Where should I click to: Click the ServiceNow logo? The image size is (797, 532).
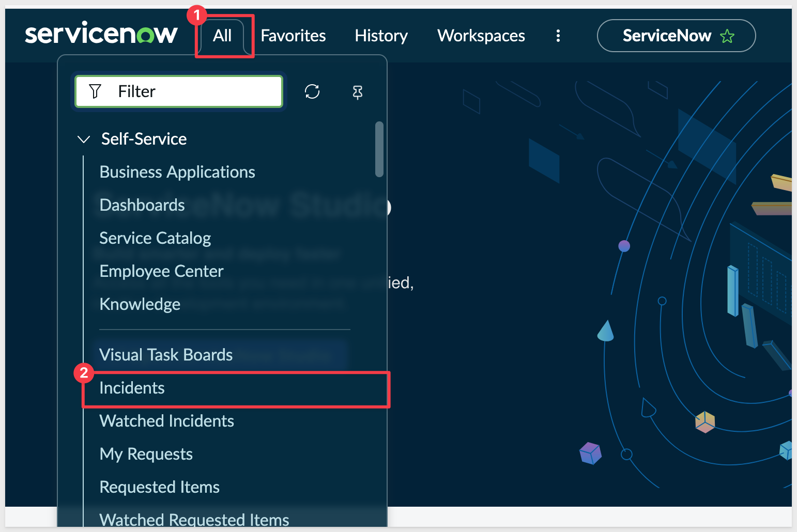click(x=101, y=34)
